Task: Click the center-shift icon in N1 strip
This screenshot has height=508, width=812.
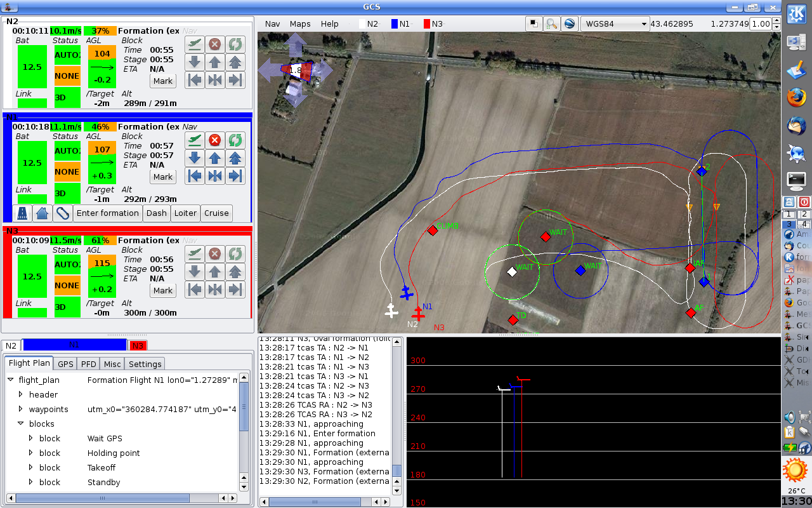Action: pyautogui.click(x=215, y=176)
